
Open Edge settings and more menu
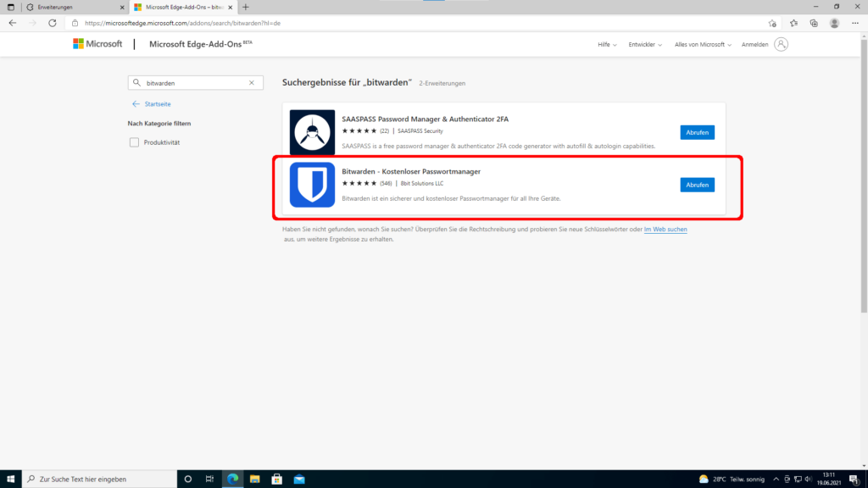[855, 23]
